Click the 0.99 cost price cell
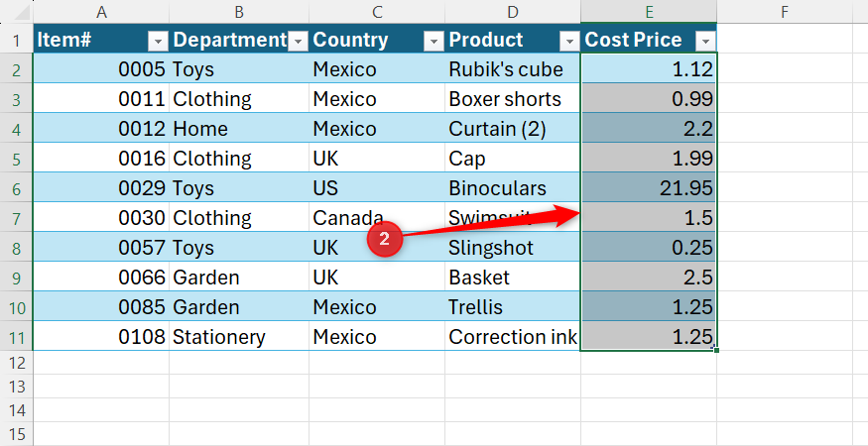The width and height of the screenshot is (868, 446). click(x=649, y=98)
